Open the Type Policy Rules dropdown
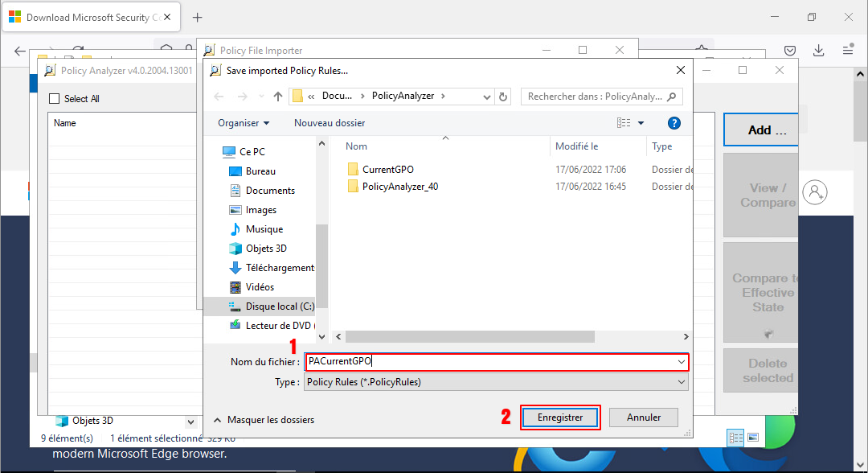 [496, 382]
